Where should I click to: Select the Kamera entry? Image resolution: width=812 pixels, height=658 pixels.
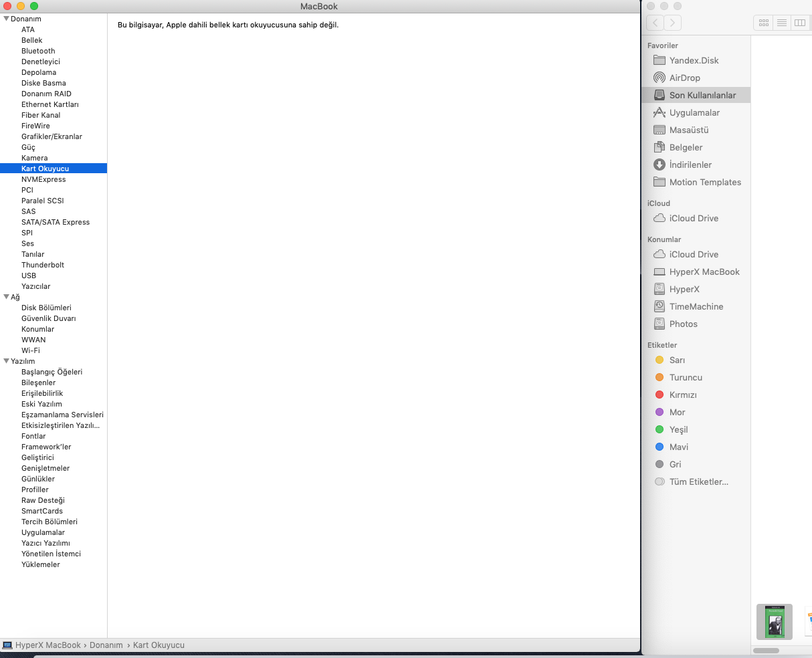(35, 158)
